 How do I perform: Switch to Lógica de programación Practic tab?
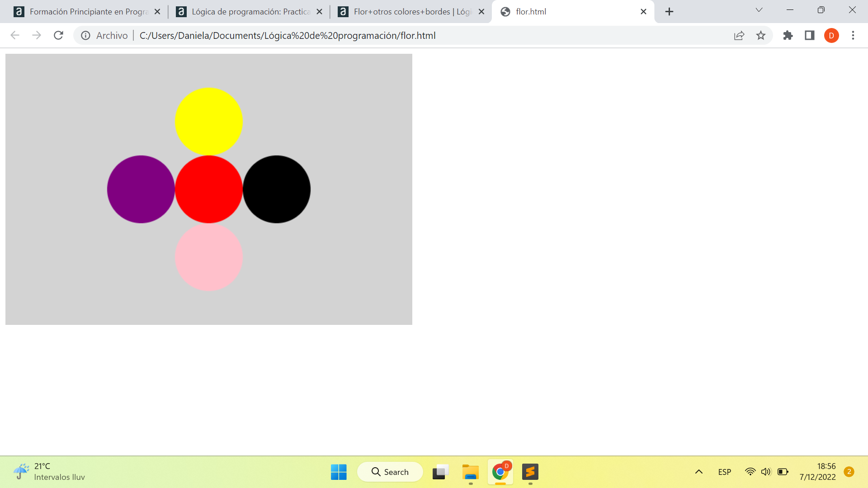click(x=248, y=12)
